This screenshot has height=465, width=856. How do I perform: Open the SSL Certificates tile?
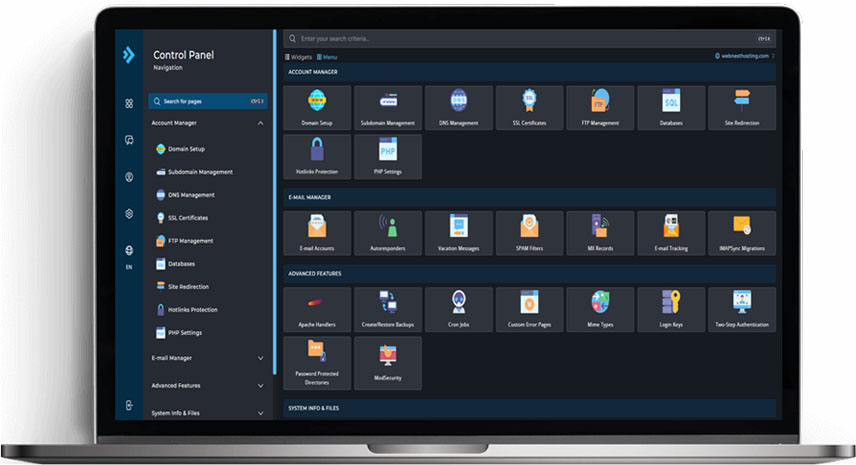(x=530, y=108)
